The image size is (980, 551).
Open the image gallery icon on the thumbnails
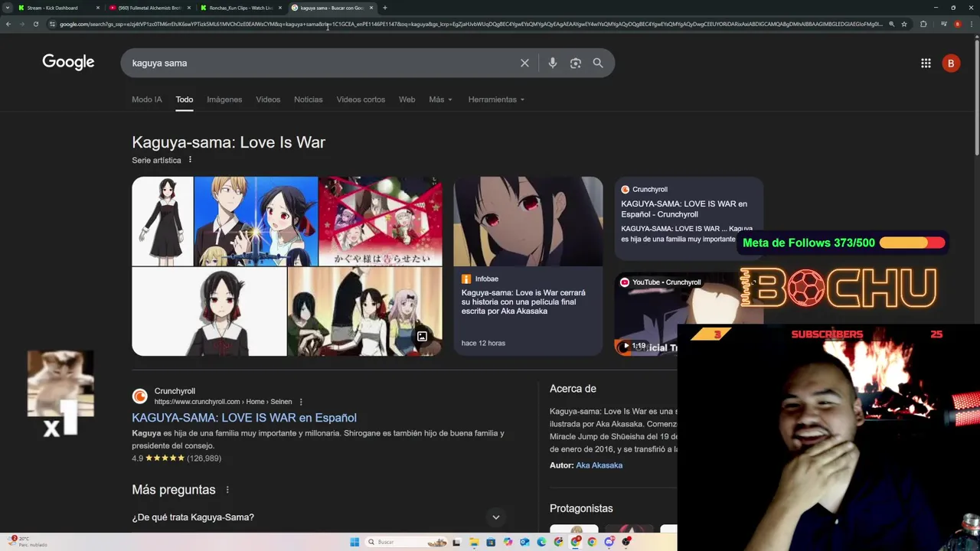pos(422,337)
